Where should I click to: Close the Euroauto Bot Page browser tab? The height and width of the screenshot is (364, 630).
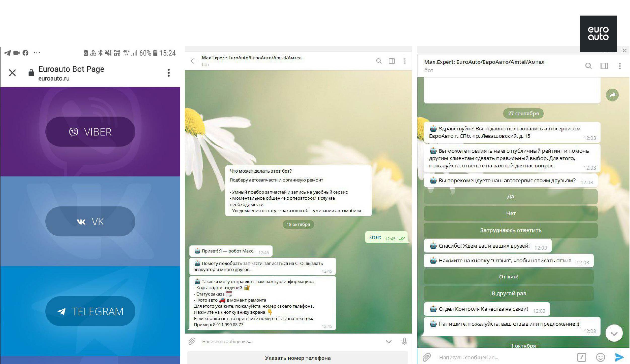tap(12, 73)
